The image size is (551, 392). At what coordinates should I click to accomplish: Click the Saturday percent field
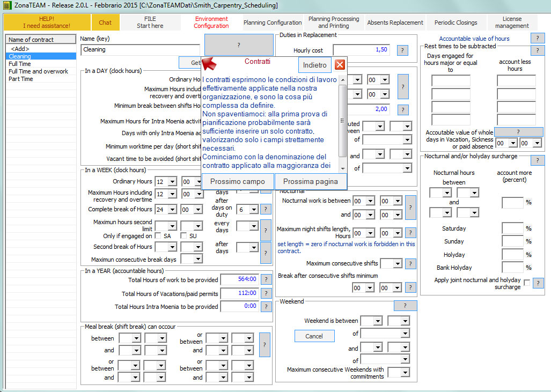coord(513,228)
